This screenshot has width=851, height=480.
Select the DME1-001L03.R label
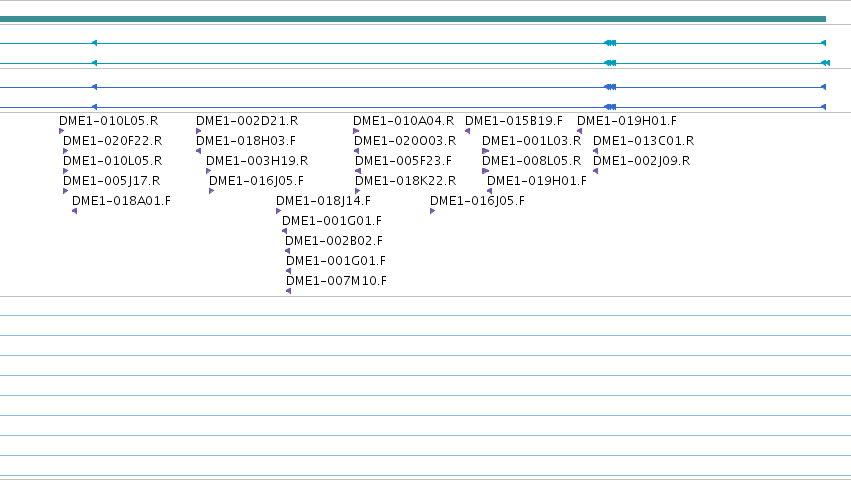pyautogui.click(x=531, y=141)
